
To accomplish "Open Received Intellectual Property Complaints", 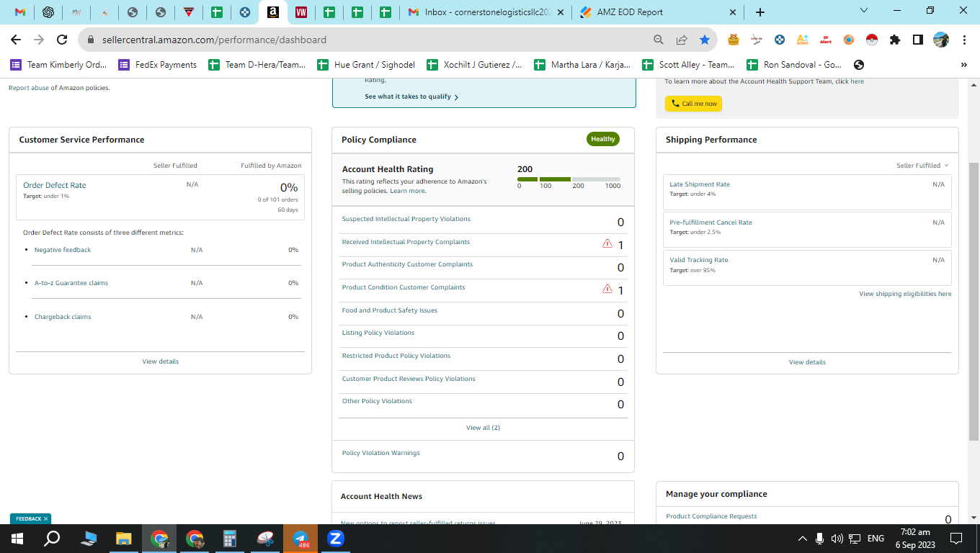I will tap(406, 242).
